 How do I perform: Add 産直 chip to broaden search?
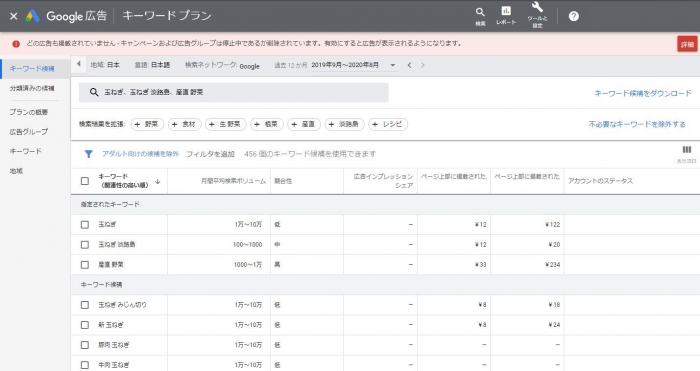point(304,124)
